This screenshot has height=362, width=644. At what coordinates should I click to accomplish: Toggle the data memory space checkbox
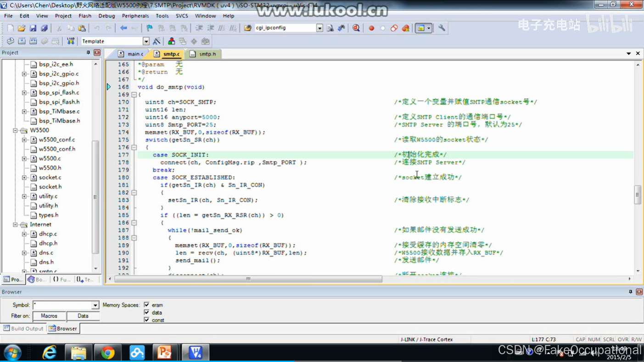(146, 312)
